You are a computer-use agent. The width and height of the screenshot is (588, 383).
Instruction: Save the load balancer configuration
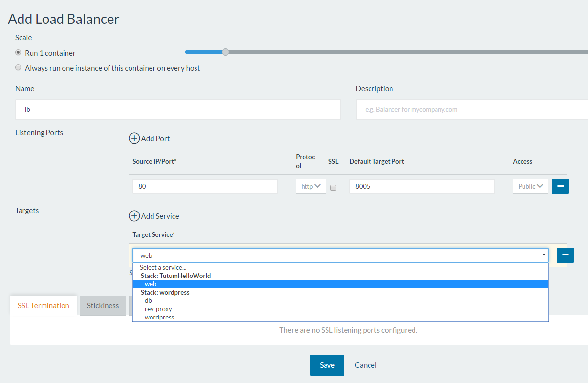[327, 365]
